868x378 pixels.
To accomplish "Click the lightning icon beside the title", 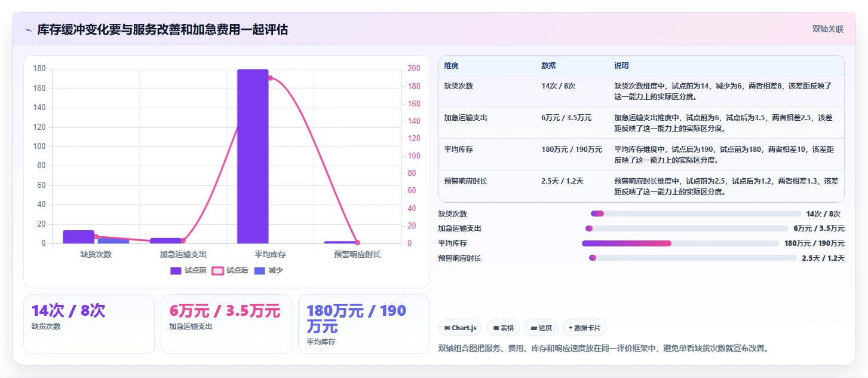I will (28, 30).
